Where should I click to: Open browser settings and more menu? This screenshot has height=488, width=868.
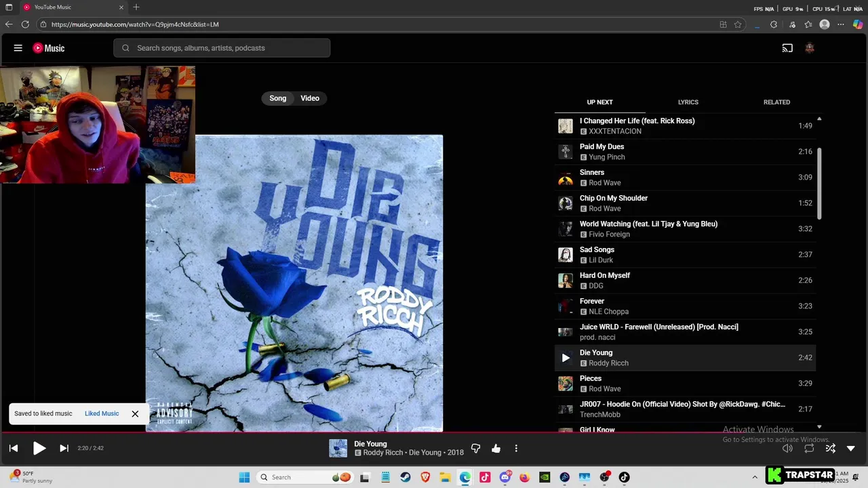point(841,24)
